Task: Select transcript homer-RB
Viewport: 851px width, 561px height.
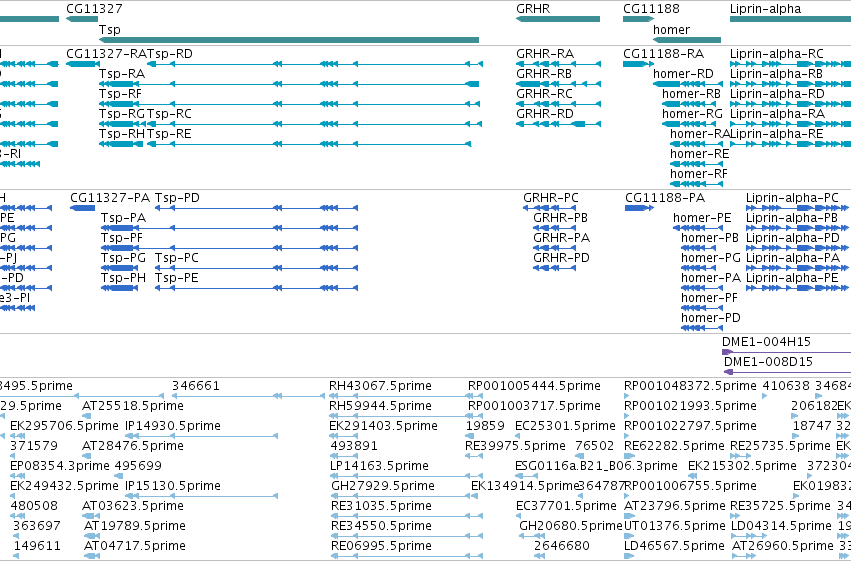Action: coord(691,94)
